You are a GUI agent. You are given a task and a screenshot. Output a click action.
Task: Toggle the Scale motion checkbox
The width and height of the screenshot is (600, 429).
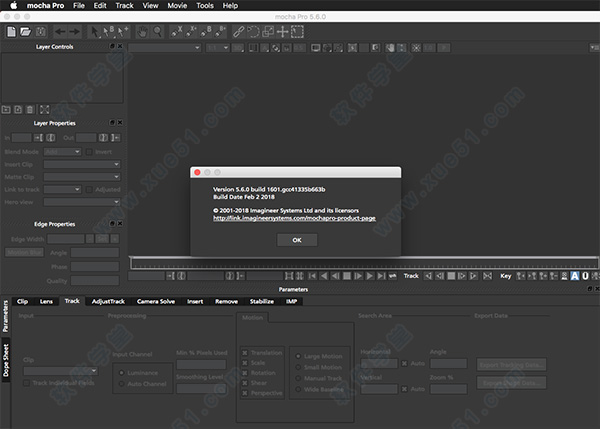(245, 363)
